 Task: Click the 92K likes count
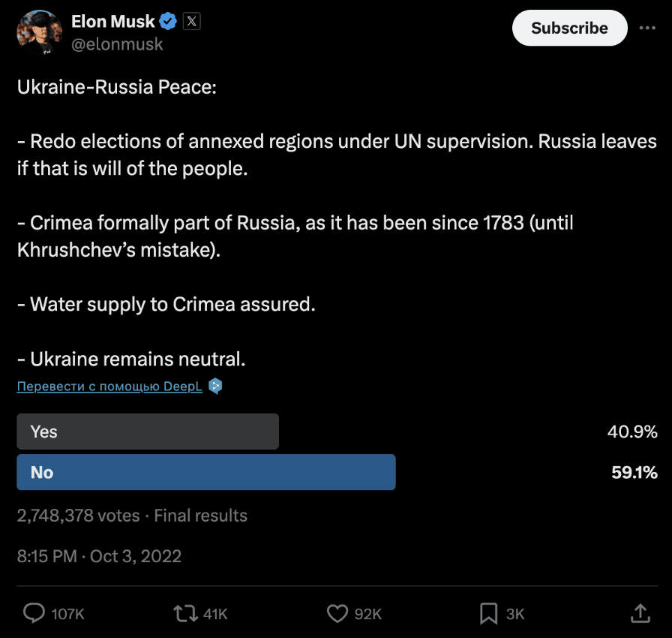[367, 614]
